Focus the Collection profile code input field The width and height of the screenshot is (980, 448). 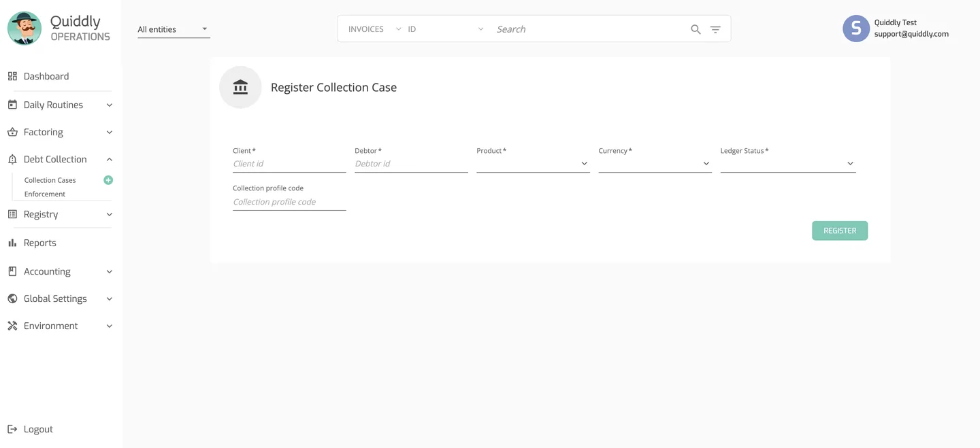[289, 202]
